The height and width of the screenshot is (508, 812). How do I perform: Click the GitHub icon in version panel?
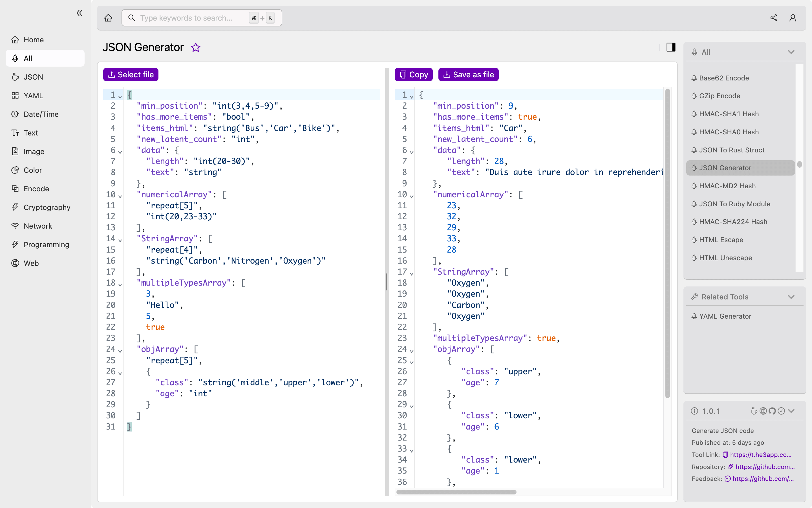pos(772,411)
